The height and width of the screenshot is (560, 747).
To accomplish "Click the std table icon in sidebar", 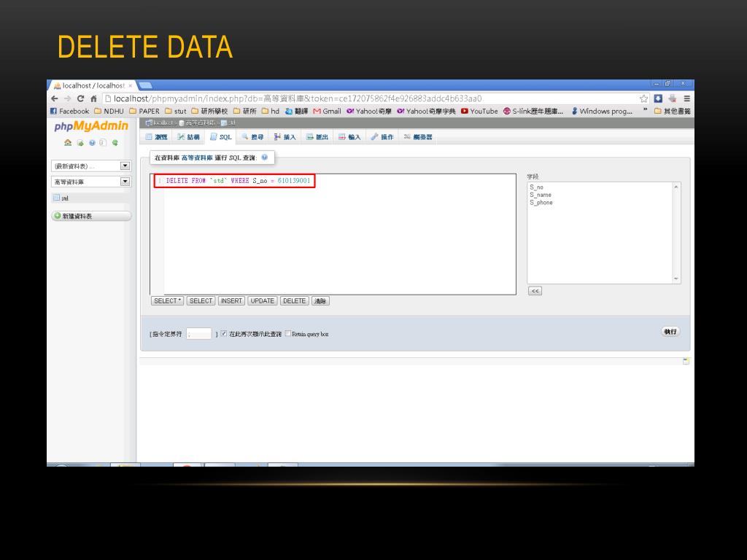I will (56, 198).
